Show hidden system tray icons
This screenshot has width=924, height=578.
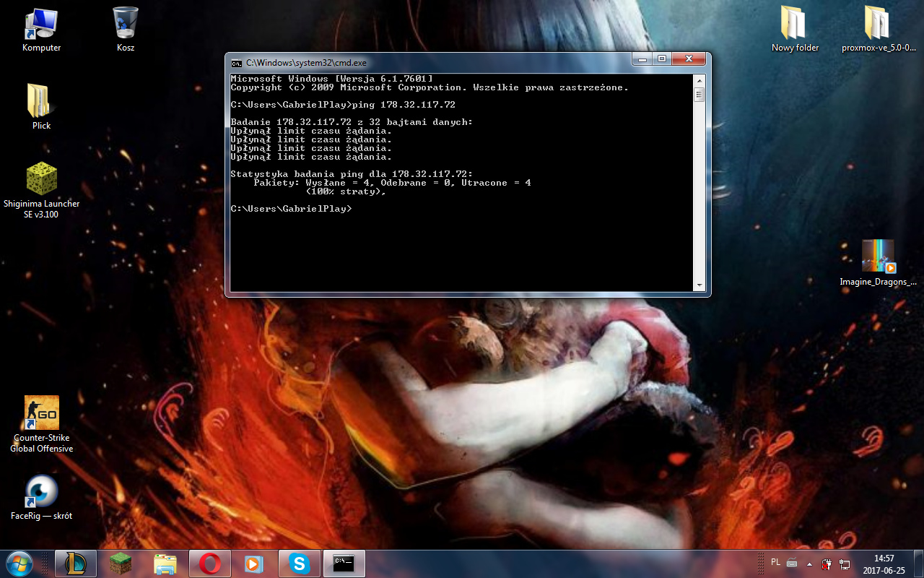pos(809,564)
